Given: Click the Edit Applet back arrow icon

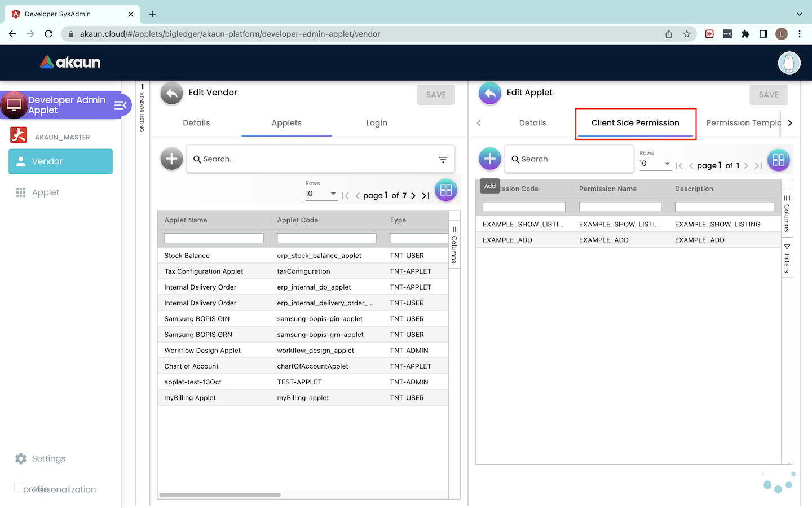Looking at the screenshot, I should click(x=489, y=94).
